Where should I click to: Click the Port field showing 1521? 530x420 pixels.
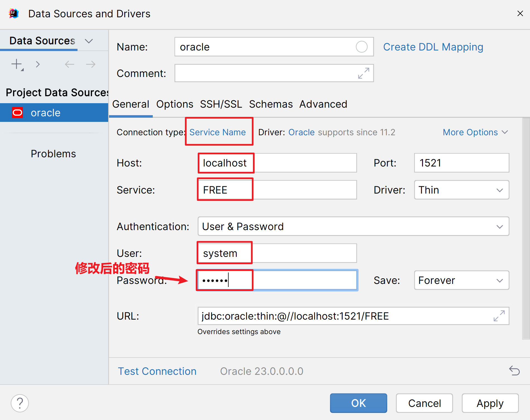point(461,163)
